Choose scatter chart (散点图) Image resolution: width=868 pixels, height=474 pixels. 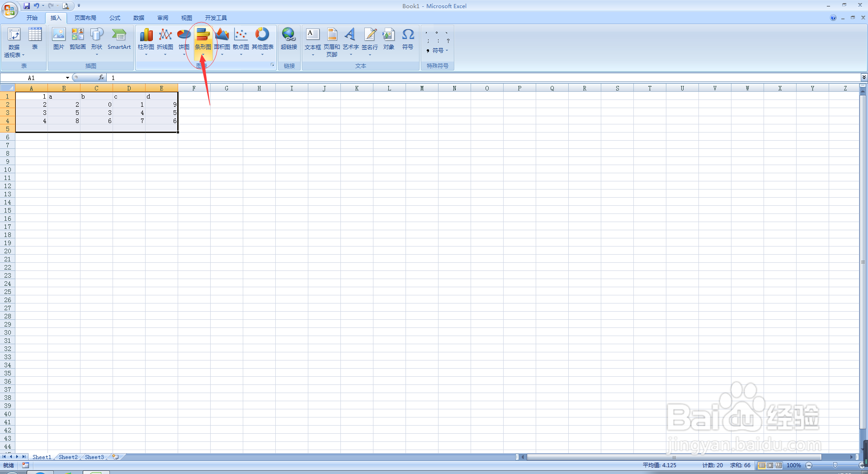click(x=241, y=42)
